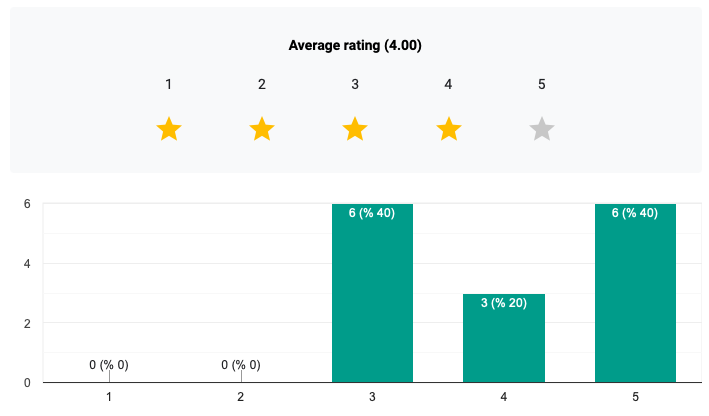Click the "0 (% 0)" label for rating 2
The image size is (709, 416).
(241, 365)
